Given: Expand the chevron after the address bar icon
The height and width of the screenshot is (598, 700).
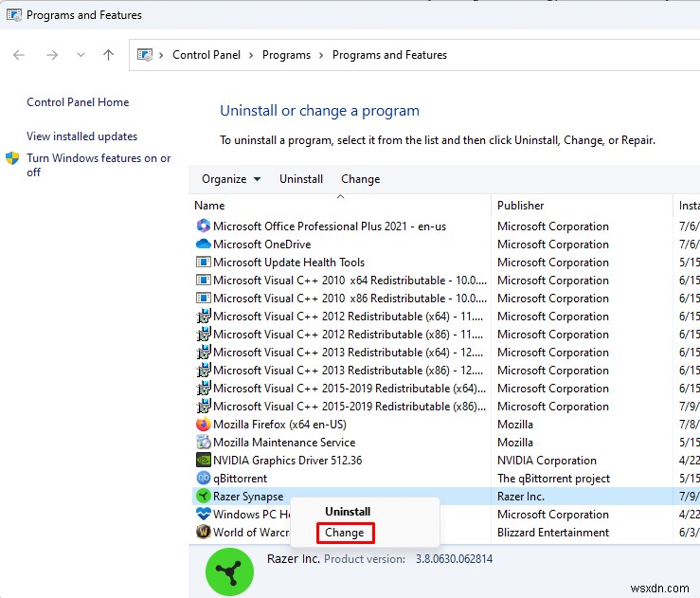Looking at the screenshot, I should [x=161, y=55].
